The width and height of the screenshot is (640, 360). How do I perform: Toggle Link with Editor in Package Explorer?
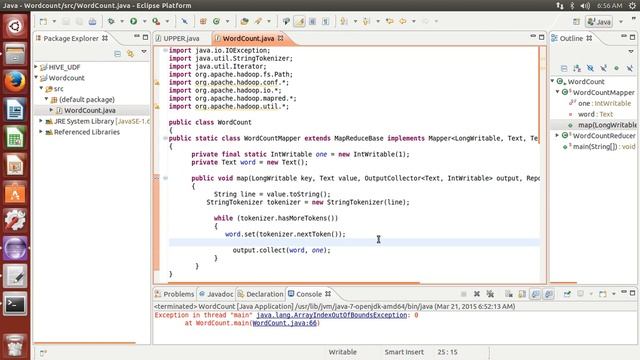click(x=131, y=53)
